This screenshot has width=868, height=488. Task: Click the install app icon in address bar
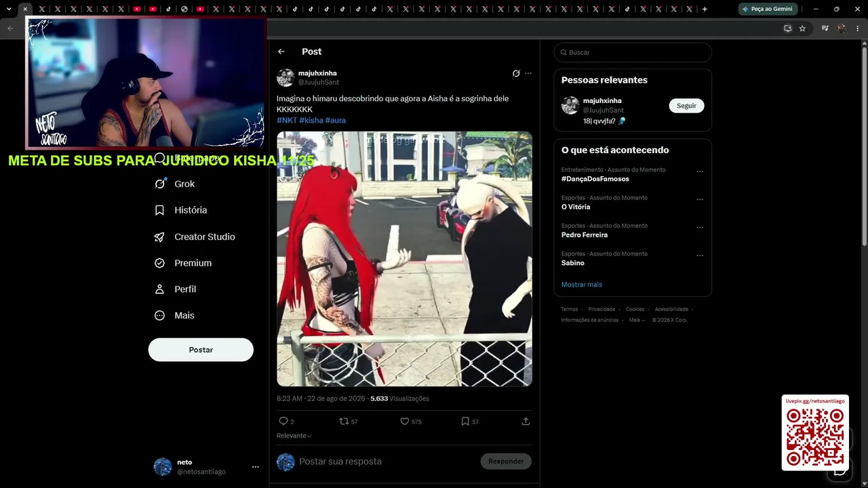pos(787,28)
